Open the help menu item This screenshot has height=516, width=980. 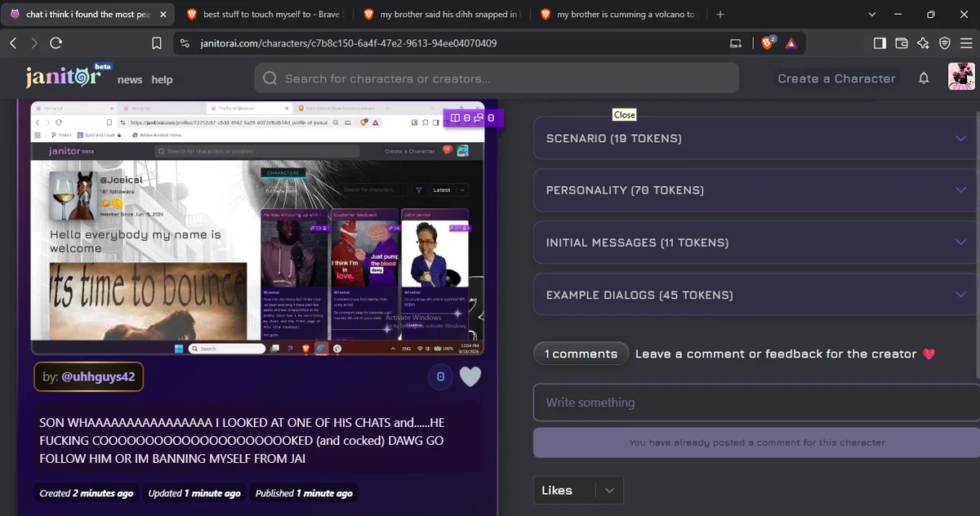[x=162, y=79]
